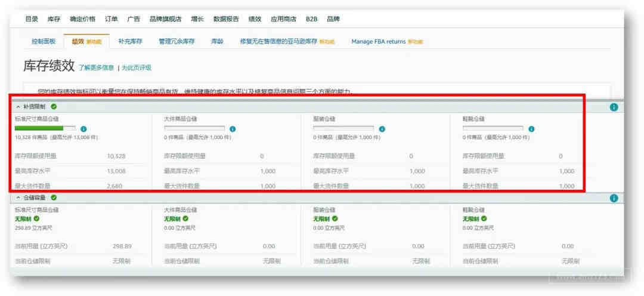Click 298.89 立方英尺 under 标准尺寸商品仓储
644x296 pixels.
[x=33, y=227]
